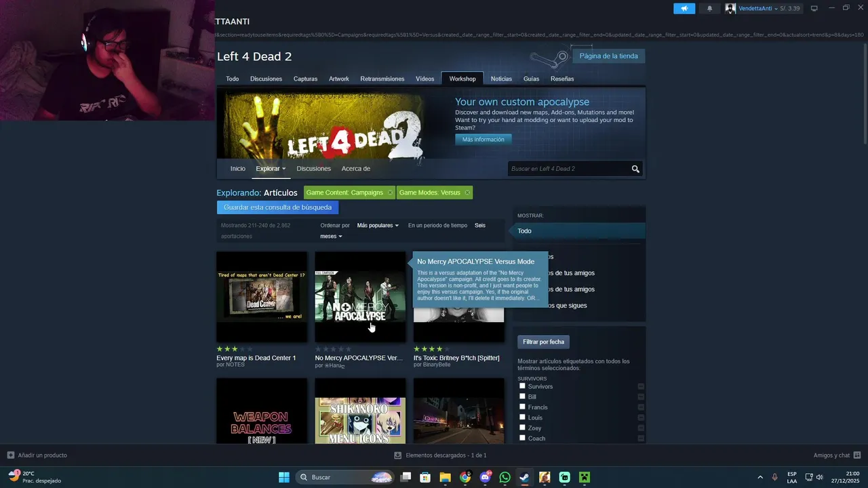Open the Discusiones community tab

click(x=266, y=79)
